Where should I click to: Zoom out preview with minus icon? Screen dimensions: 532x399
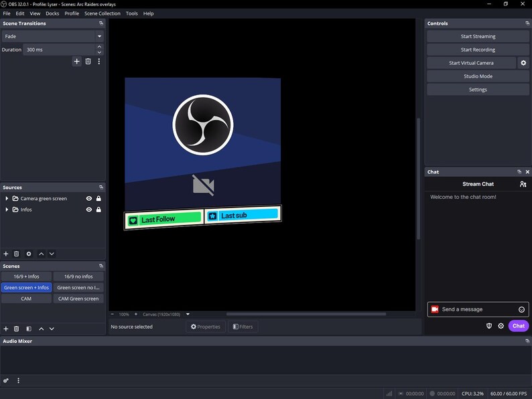pos(113,314)
